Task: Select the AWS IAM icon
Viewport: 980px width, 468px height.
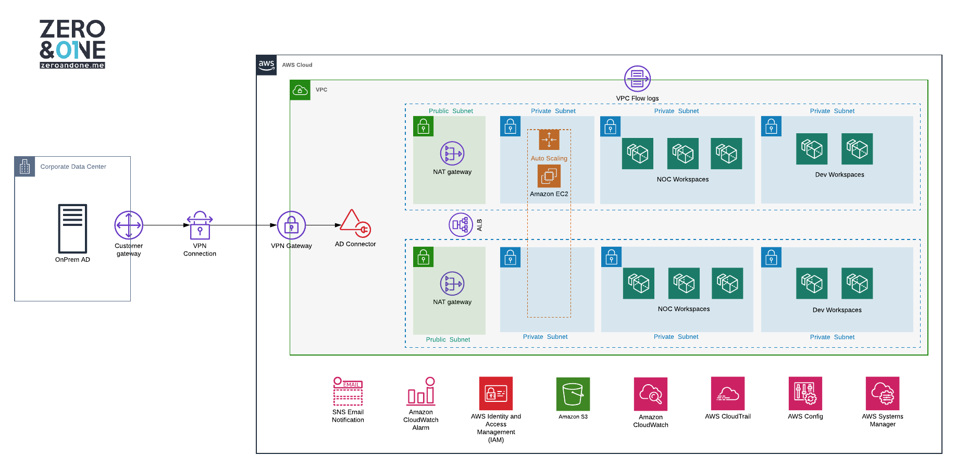Action: click(x=496, y=394)
